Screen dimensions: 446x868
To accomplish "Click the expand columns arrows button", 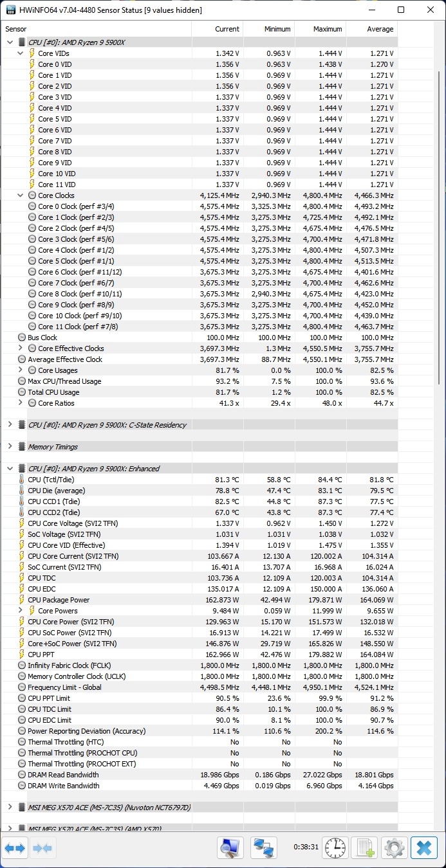I will (x=14, y=848).
